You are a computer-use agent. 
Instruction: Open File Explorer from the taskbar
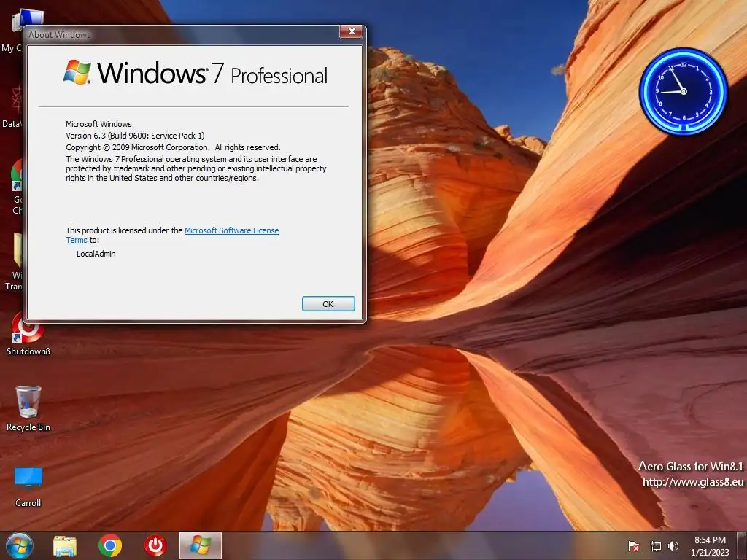point(65,545)
